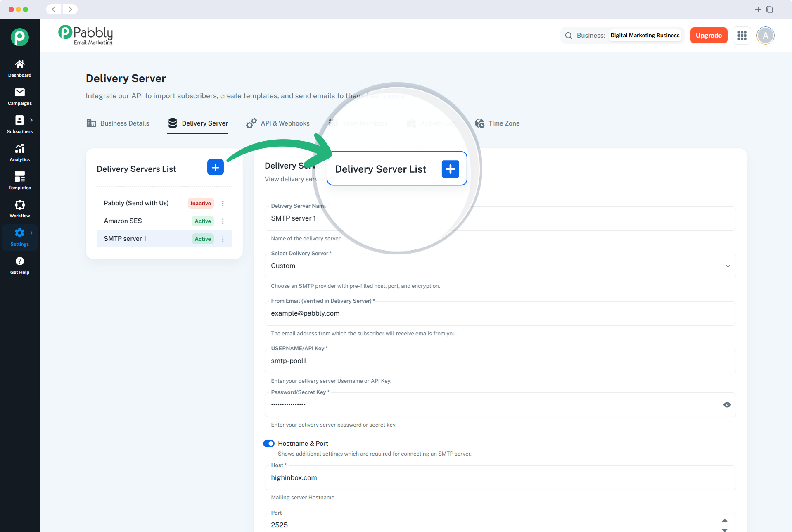The width and height of the screenshot is (792, 532).
Task: Switch to the Time Zone tab
Action: click(x=497, y=123)
